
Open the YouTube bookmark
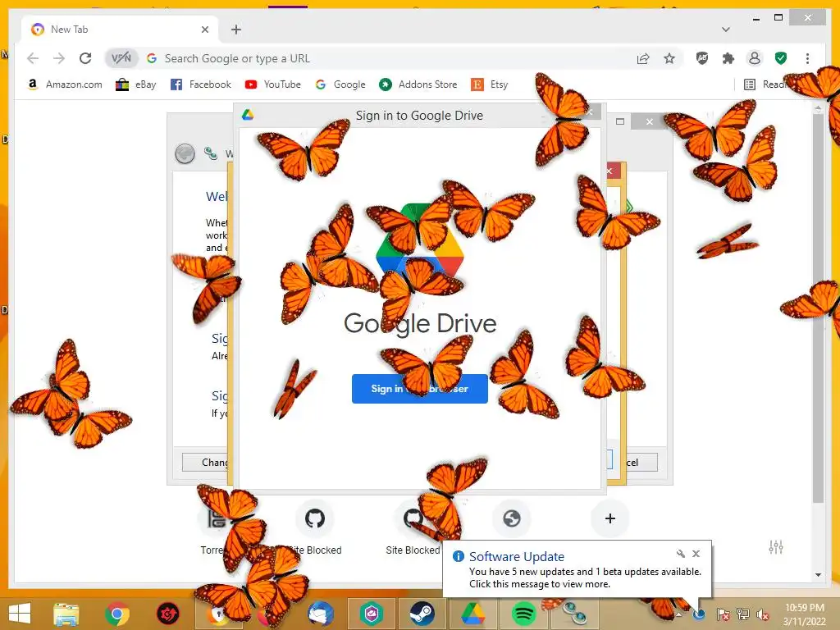pyautogui.click(x=272, y=84)
